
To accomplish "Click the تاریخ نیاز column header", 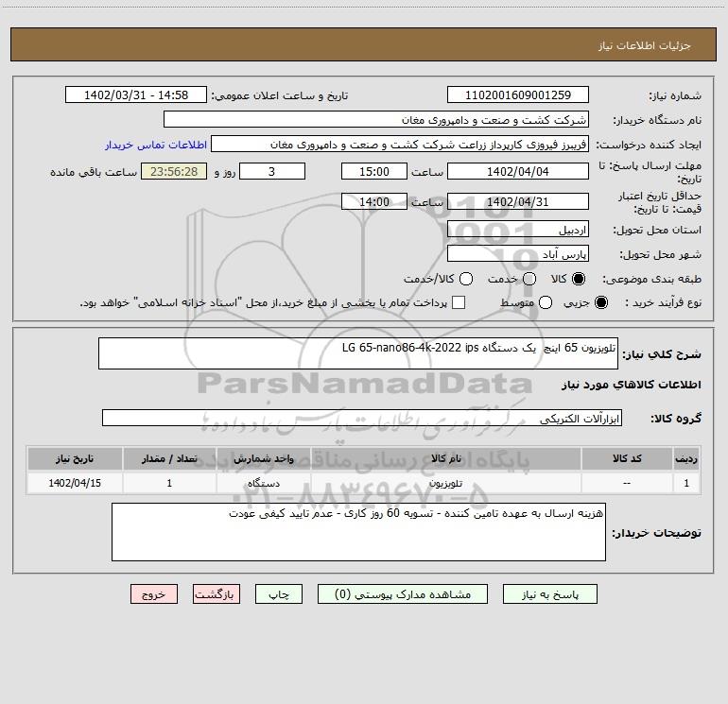I will tap(75, 458).
